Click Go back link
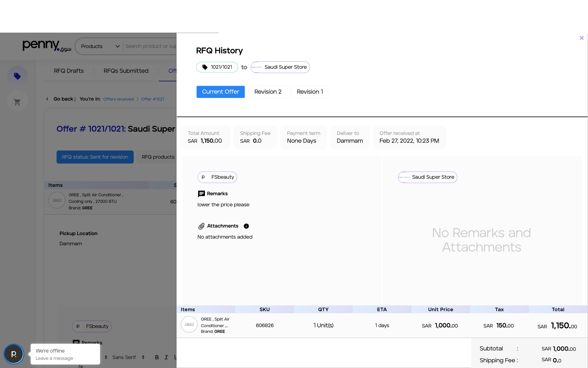 [x=63, y=99]
